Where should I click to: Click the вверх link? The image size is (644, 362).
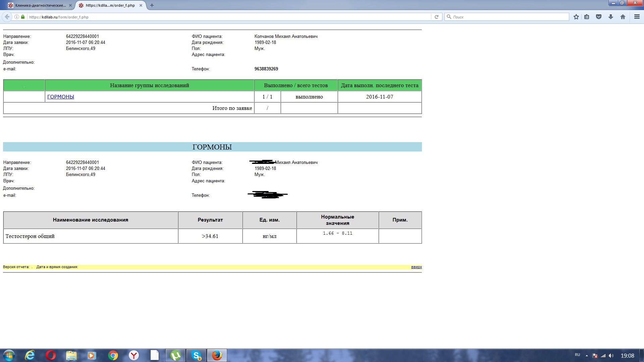(416, 267)
